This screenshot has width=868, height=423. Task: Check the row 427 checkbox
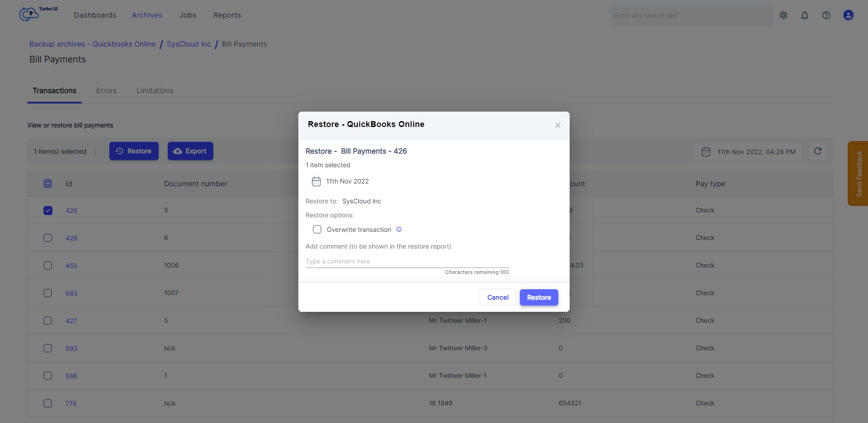click(47, 321)
